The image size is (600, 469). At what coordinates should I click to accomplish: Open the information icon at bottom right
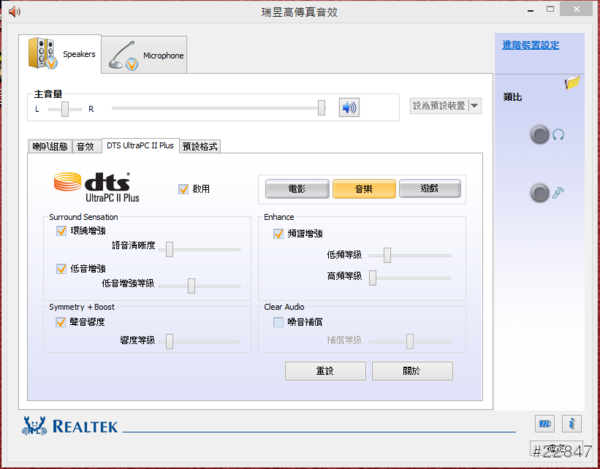572,424
